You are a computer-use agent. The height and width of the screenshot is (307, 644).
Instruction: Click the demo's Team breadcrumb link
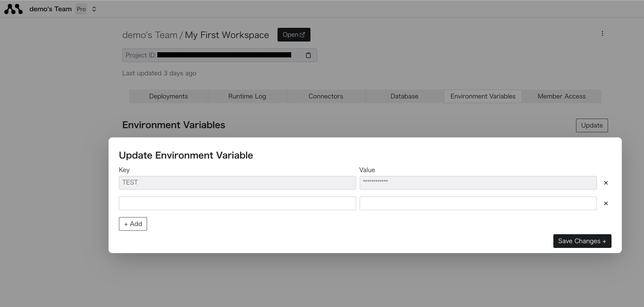(x=150, y=35)
